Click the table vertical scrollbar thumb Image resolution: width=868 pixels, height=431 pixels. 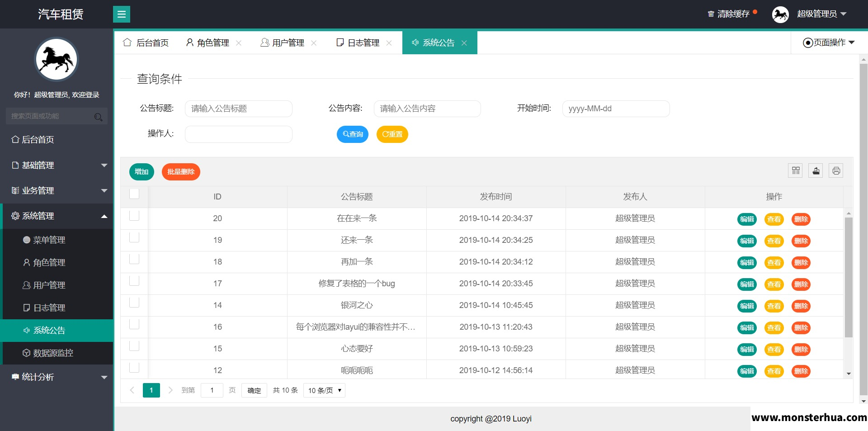849,277
